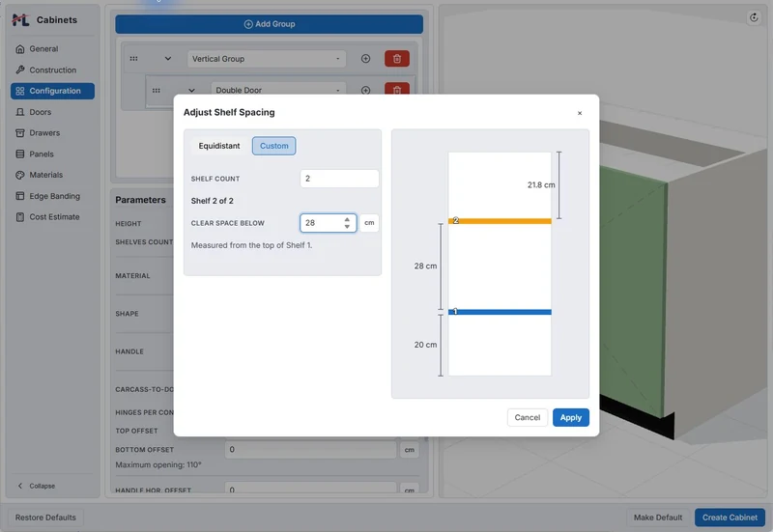Click the Clear Space Below input field

[328, 223]
